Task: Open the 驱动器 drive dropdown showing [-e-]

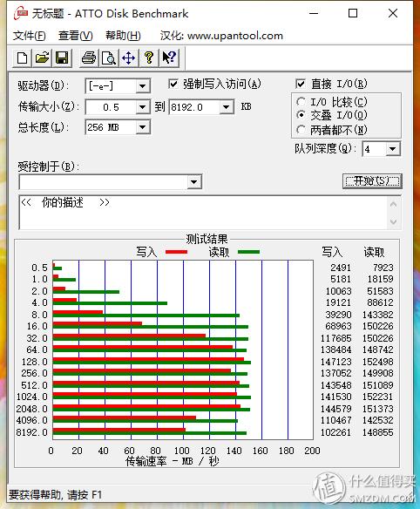Action: (143, 86)
